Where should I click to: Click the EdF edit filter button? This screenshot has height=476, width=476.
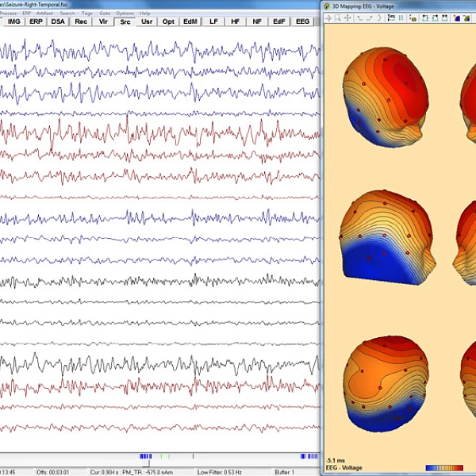pos(279,21)
